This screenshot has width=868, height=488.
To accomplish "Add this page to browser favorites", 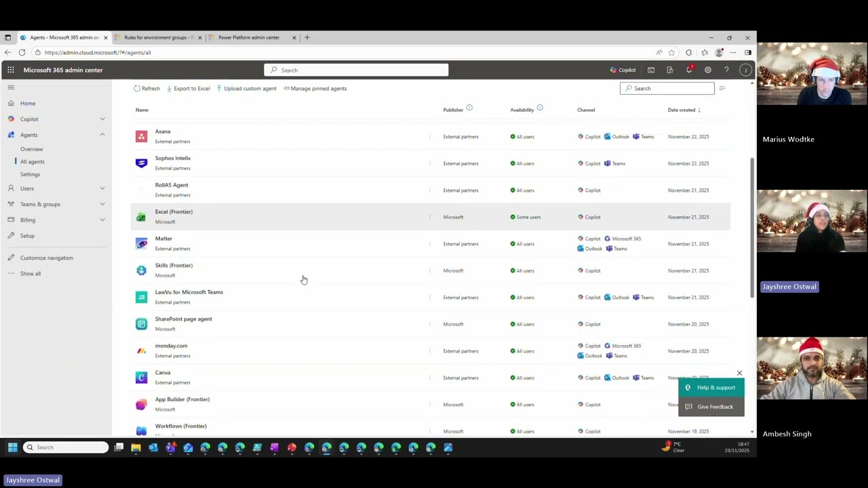I will tap(671, 52).
